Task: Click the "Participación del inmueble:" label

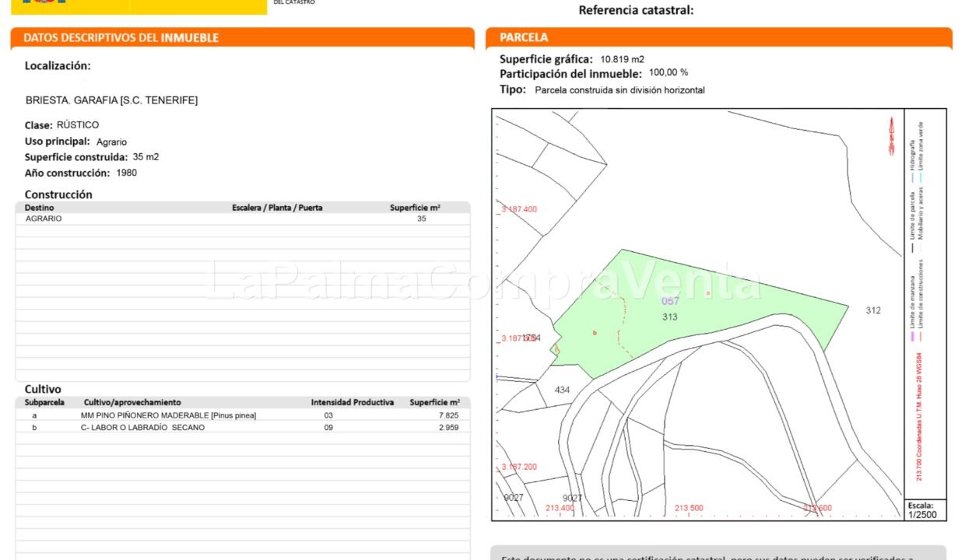Action: coord(571,74)
